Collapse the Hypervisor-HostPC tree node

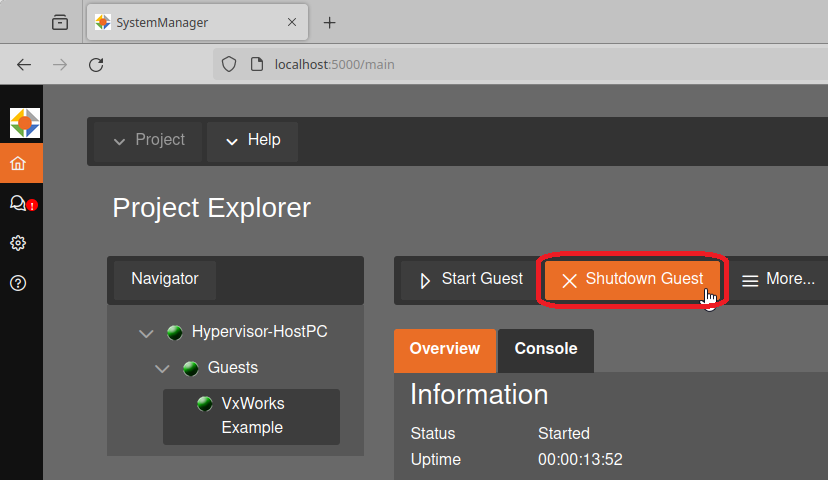[146, 333]
